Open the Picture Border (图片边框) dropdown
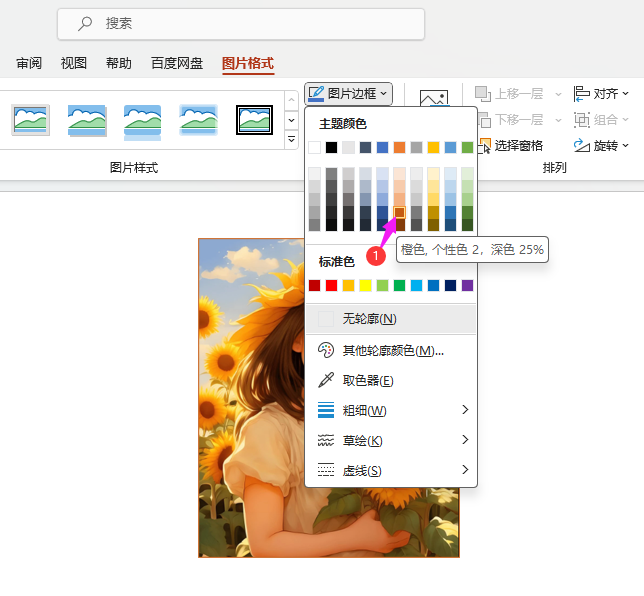644x596 pixels. click(x=348, y=94)
